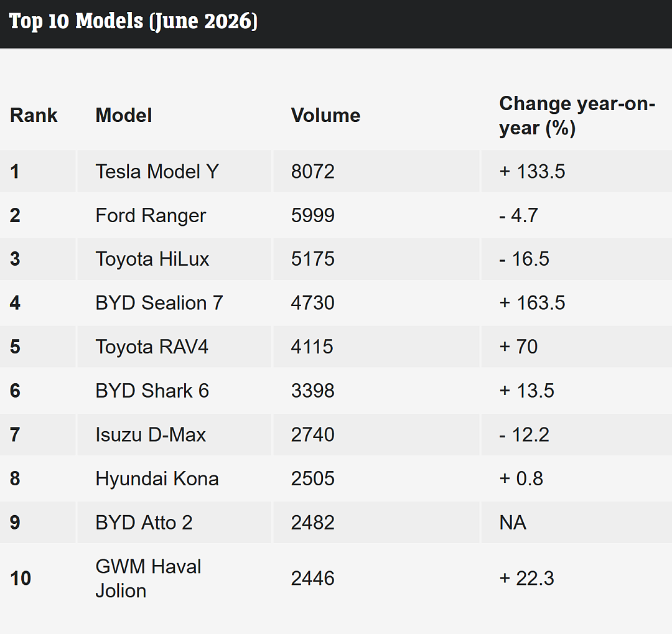Click the BYD Atto 2 model cell
Image resolution: width=672 pixels, height=634 pixels.
[x=144, y=523]
